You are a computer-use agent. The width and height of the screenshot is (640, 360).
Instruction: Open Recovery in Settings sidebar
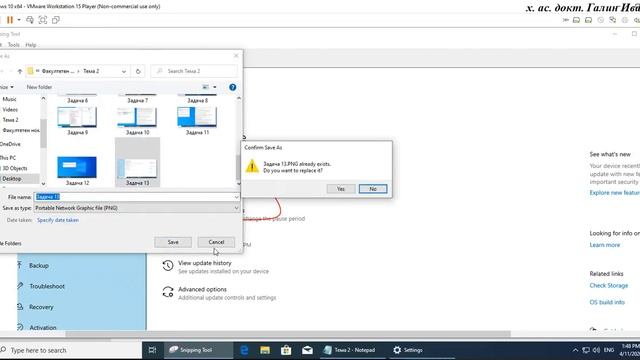tap(41, 307)
